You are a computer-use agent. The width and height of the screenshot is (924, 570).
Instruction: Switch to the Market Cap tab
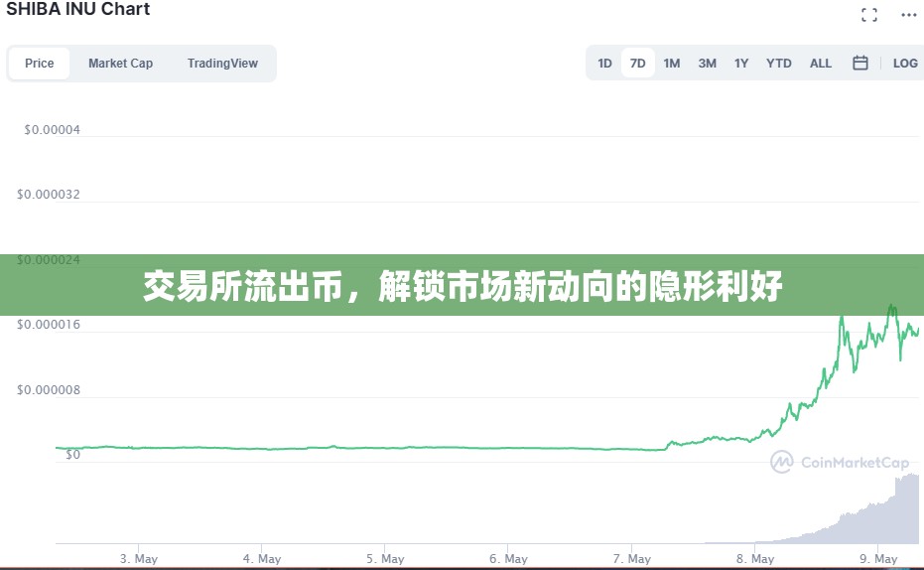[x=120, y=64]
